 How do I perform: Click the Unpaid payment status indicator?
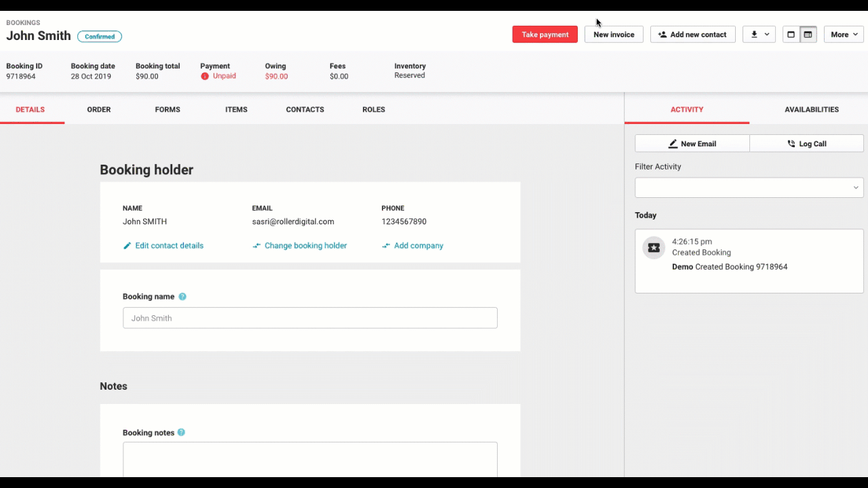coord(218,76)
